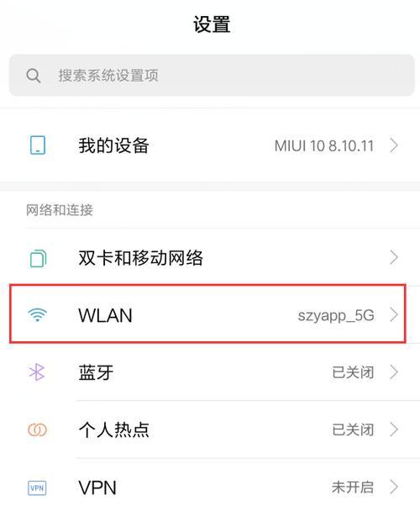Screen dimensions: 420x511
Task: Tap the dual SIM card icon
Action: (38, 258)
